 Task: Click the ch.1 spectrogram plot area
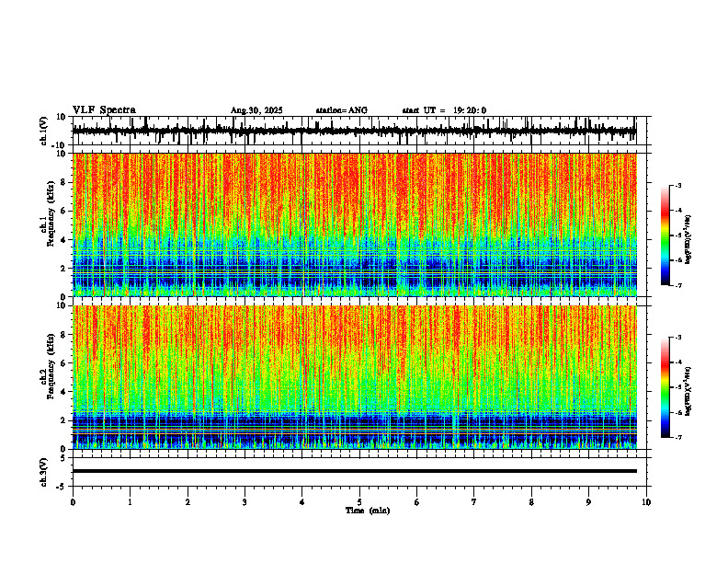coord(355,224)
